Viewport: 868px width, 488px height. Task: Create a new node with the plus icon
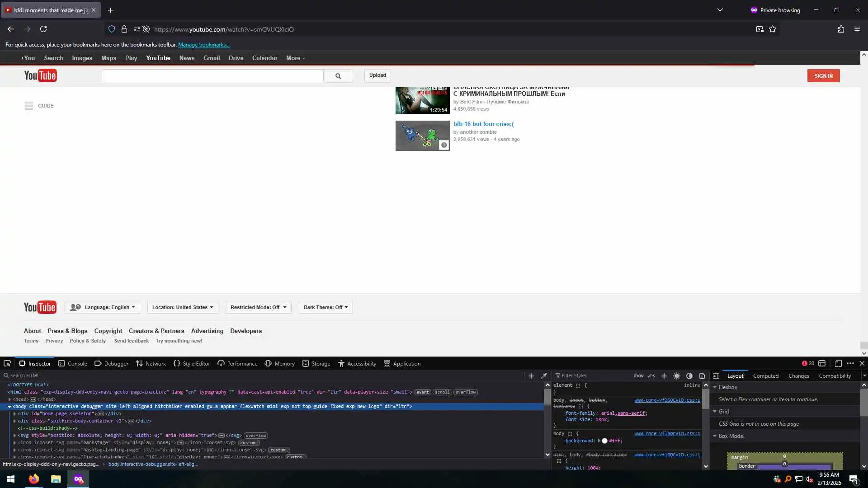tap(531, 375)
